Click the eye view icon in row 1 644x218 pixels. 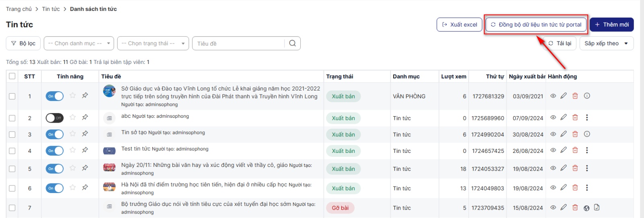pos(553,96)
